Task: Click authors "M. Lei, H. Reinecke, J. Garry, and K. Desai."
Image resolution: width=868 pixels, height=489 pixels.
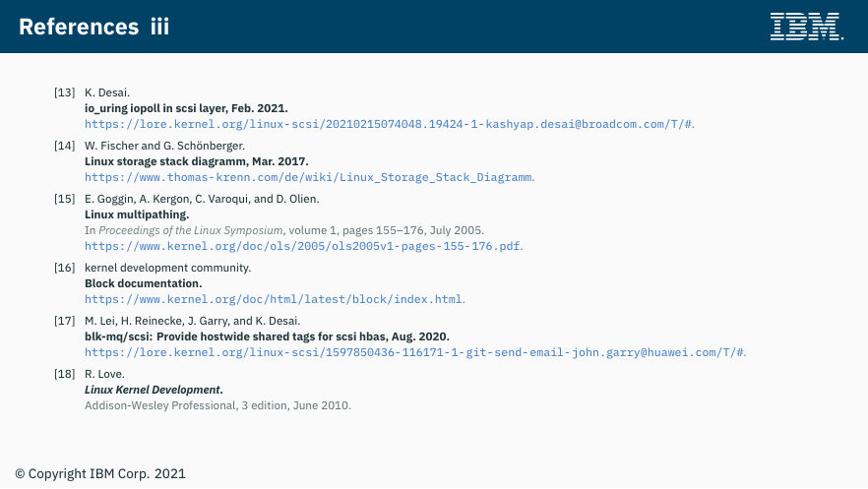Action: (x=193, y=321)
